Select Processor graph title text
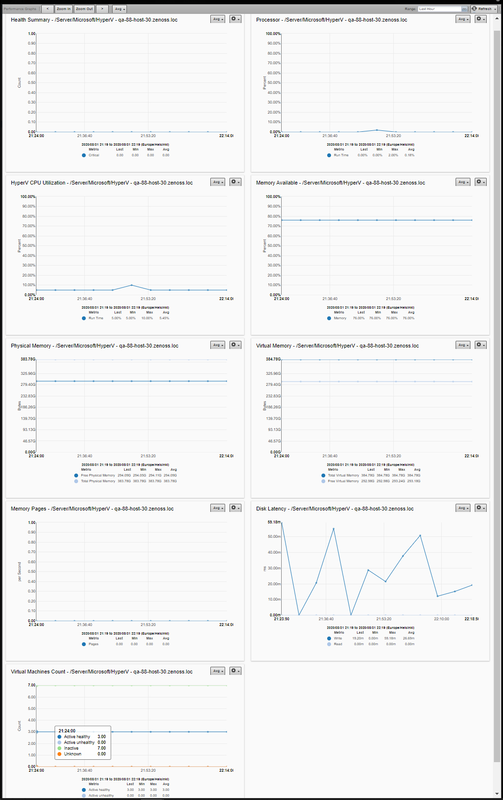Image resolution: width=503 pixels, height=800 pixels. pyautogui.click(x=332, y=19)
